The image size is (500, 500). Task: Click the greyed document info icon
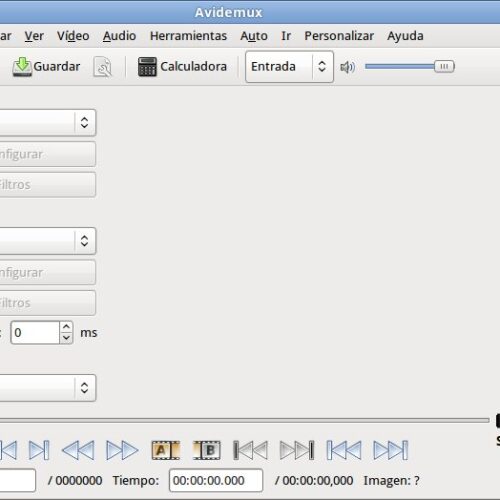tap(103, 67)
